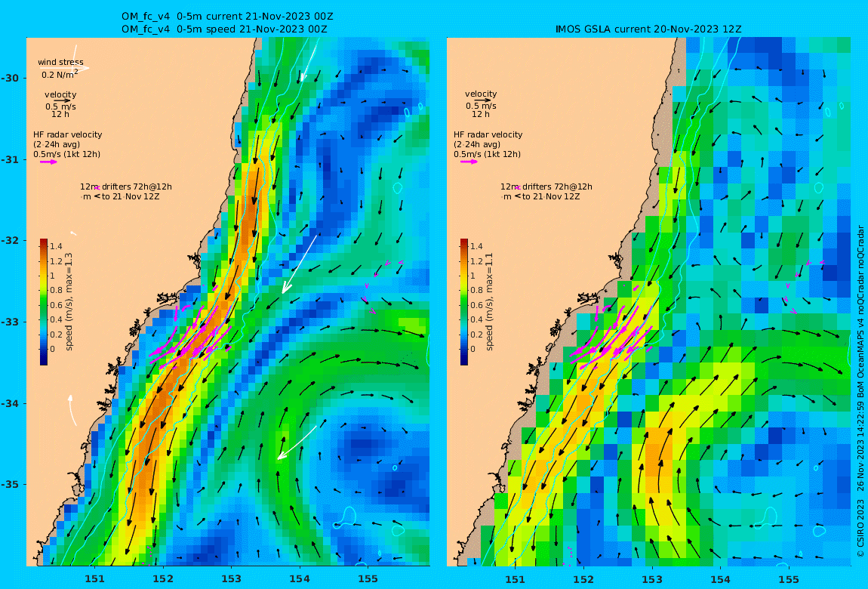868x589 pixels.
Task: Click 'to 21 Nov 12Z' text, right map
Action: [x=551, y=196]
